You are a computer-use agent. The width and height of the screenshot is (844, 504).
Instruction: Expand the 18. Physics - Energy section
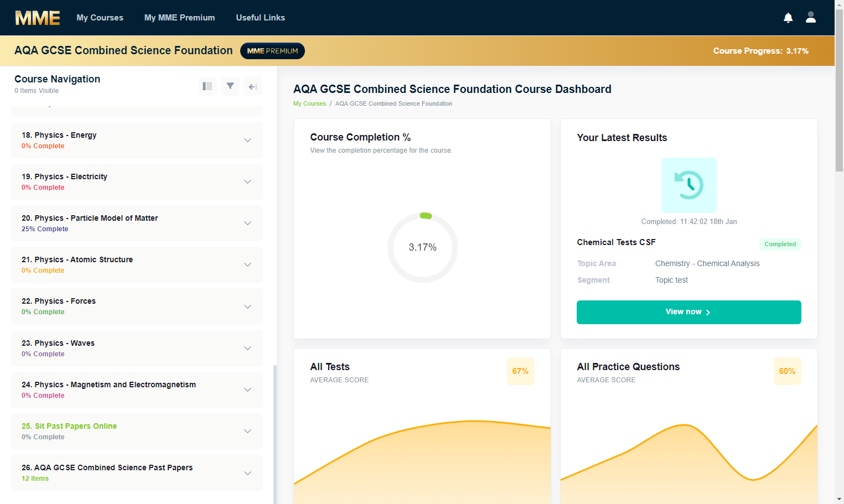[x=137, y=141]
